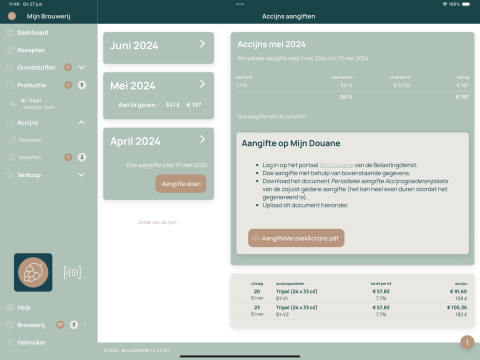Select the Juni 2024 period card title

pyautogui.click(x=134, y=46)
